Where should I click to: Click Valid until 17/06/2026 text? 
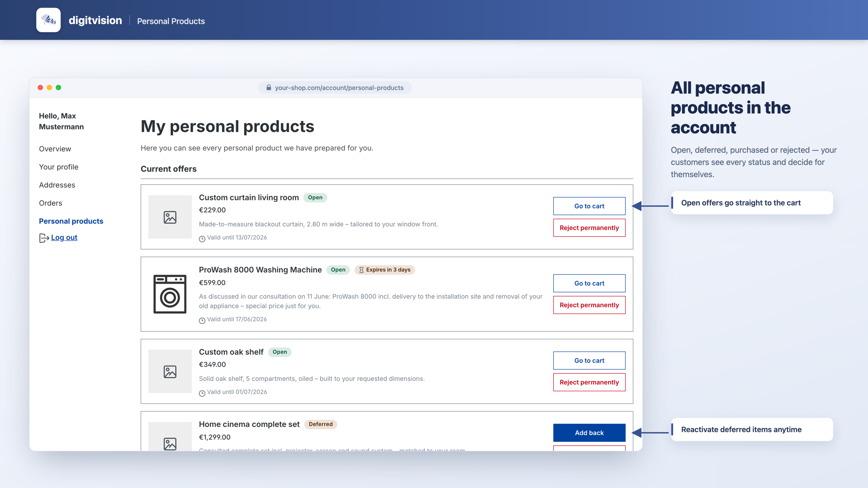237,319
